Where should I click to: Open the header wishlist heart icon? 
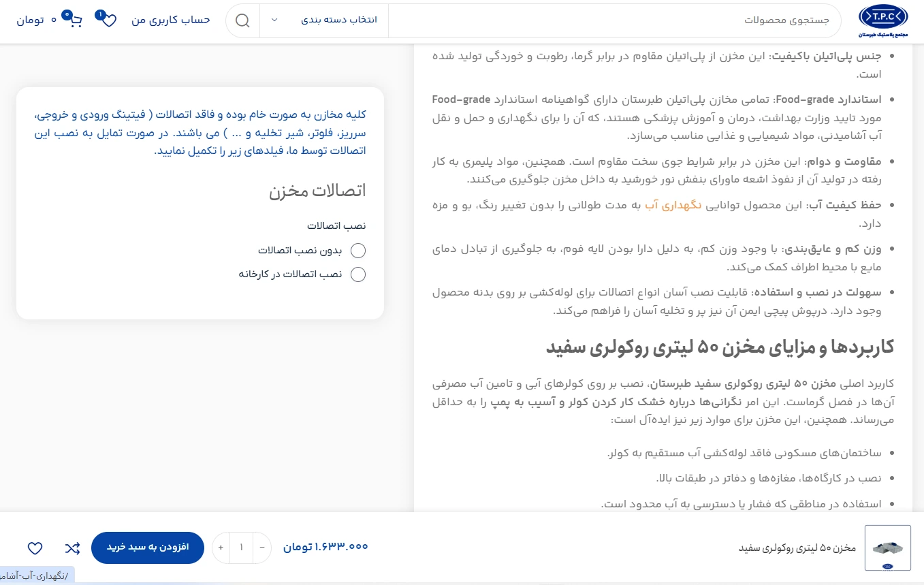108,20
